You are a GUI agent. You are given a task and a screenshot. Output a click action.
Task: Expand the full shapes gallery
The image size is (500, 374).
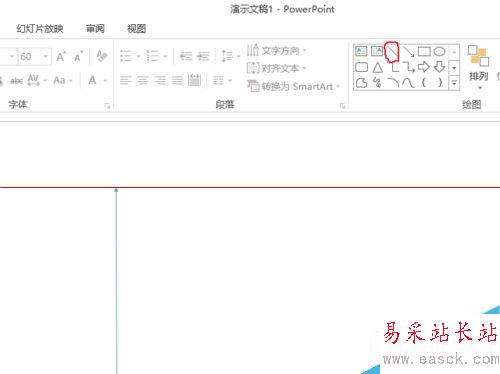(x=454, y=83)
